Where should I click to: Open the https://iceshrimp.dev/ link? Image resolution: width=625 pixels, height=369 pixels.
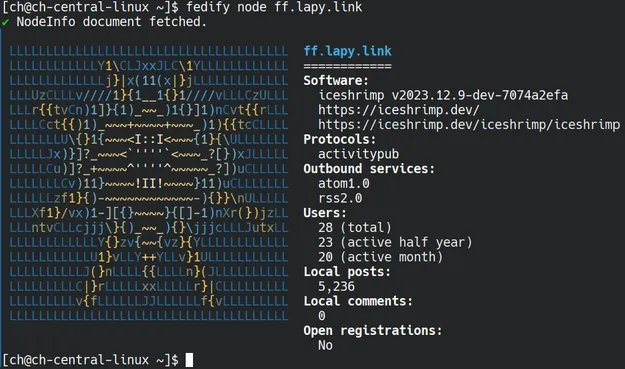pos(399,110)
